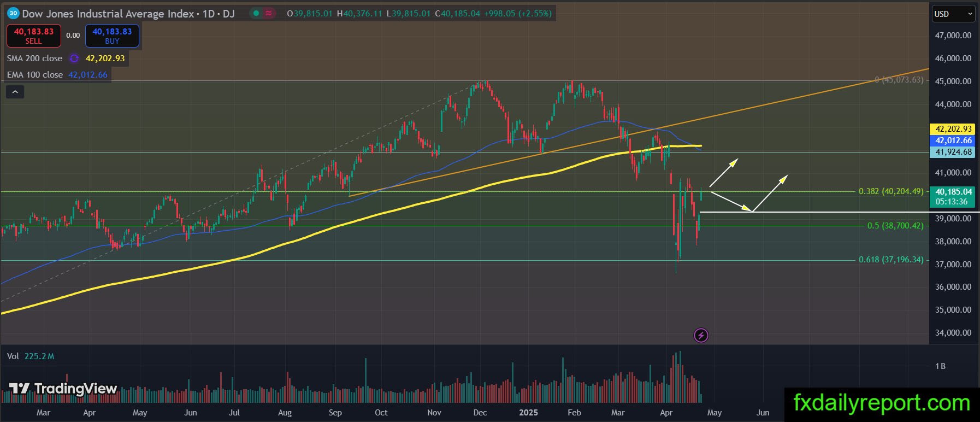
Task: Click the 47,000.00 price axis label
Action: tap(953, 36)
